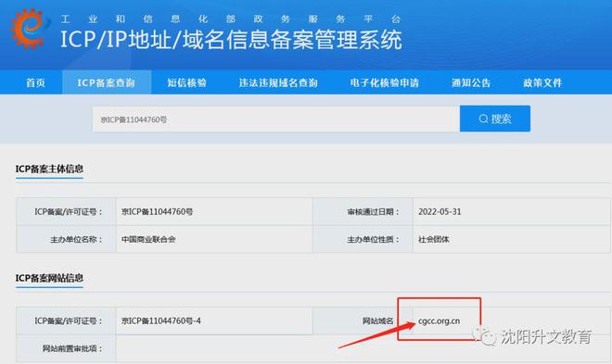The image size is (612, 364).
Task: Click the 主办单位名称 label
Action: pos(76,239)
